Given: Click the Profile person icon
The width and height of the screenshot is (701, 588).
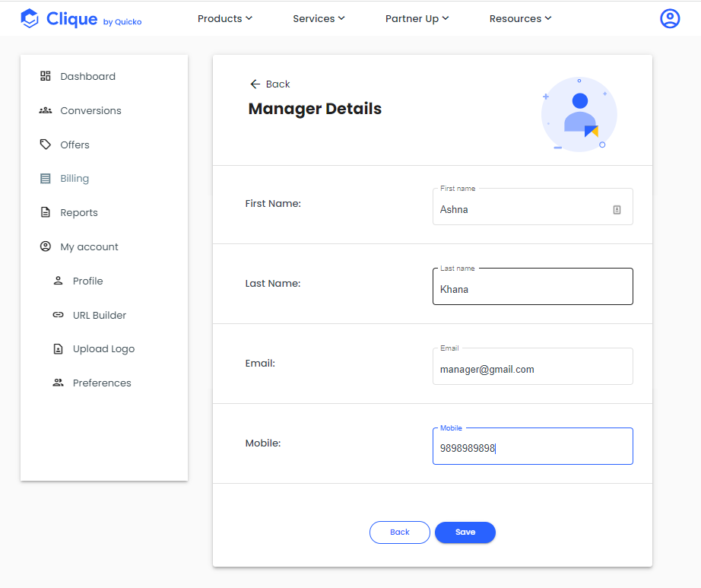Looking at the screenshot, I should coord(58,281).
